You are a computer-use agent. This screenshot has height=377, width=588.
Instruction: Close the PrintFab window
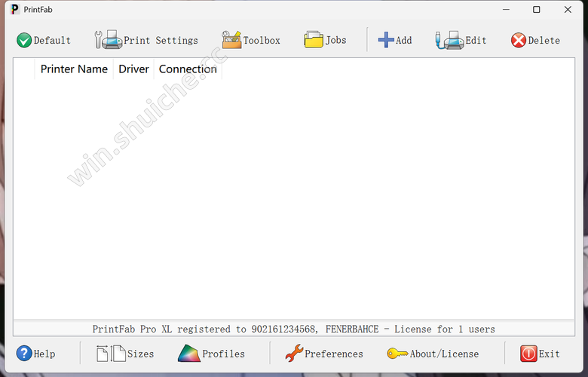point(568,9)
